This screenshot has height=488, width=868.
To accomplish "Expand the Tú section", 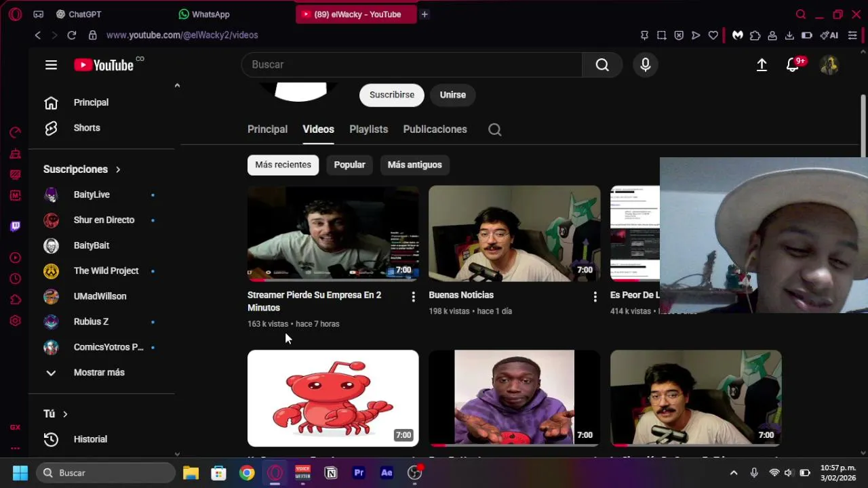I will click(x=56, y=413).
